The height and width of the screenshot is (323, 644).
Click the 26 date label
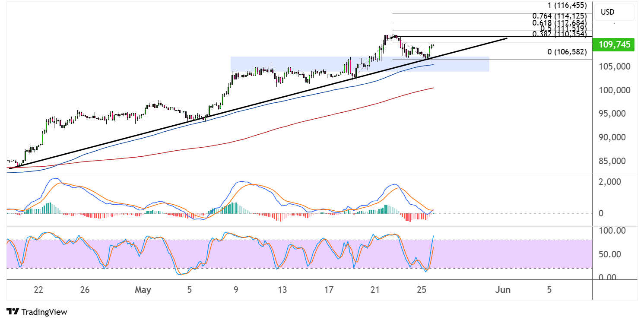point(85,290)
